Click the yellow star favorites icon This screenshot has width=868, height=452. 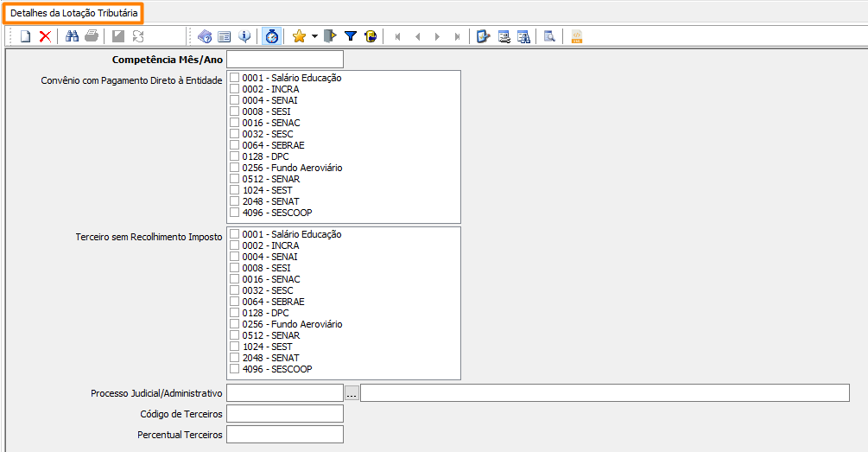(299, 36)
